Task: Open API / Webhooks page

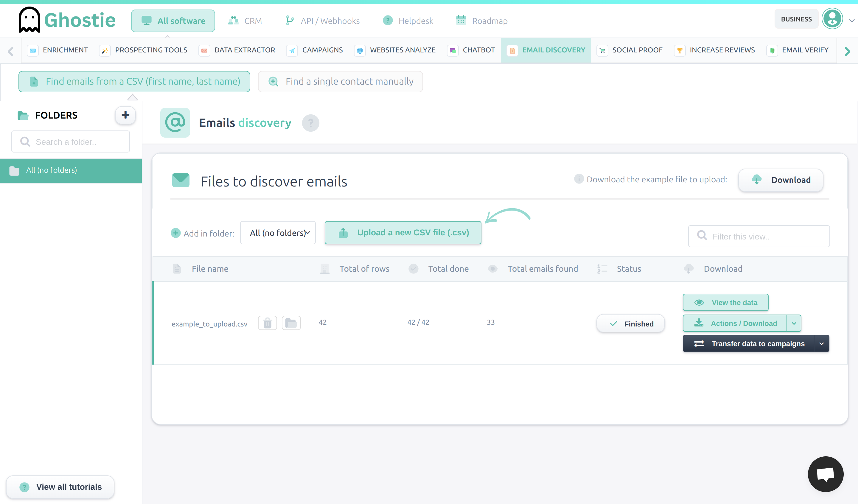Action: (323, 21)
